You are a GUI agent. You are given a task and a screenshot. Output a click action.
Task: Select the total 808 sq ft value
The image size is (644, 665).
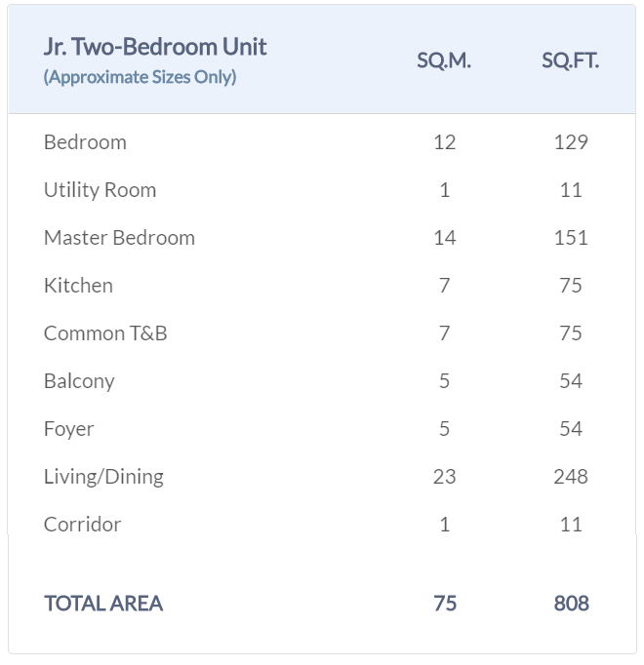coord(571,604)
